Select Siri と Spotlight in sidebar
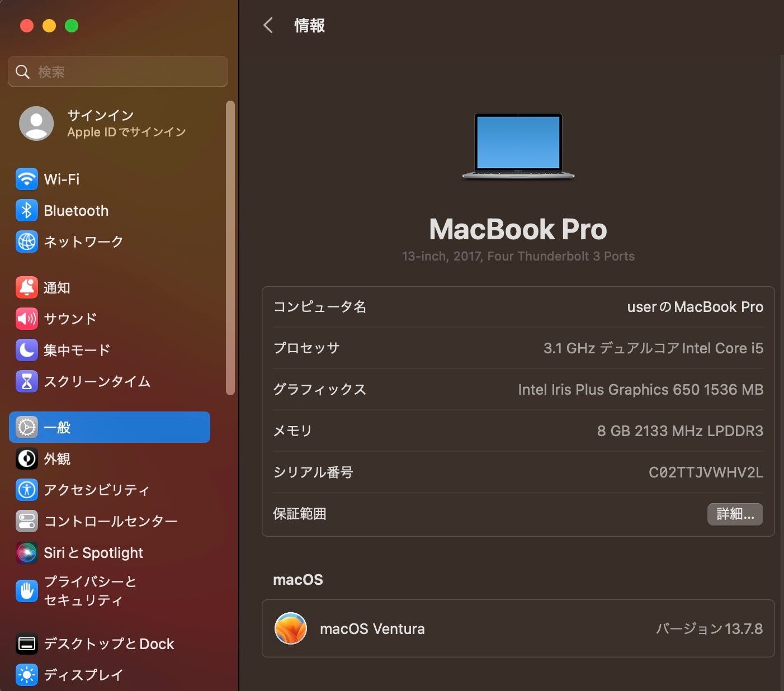Image resolution: width=784 pixels, height=691 pixels. [x=110, y=552]
